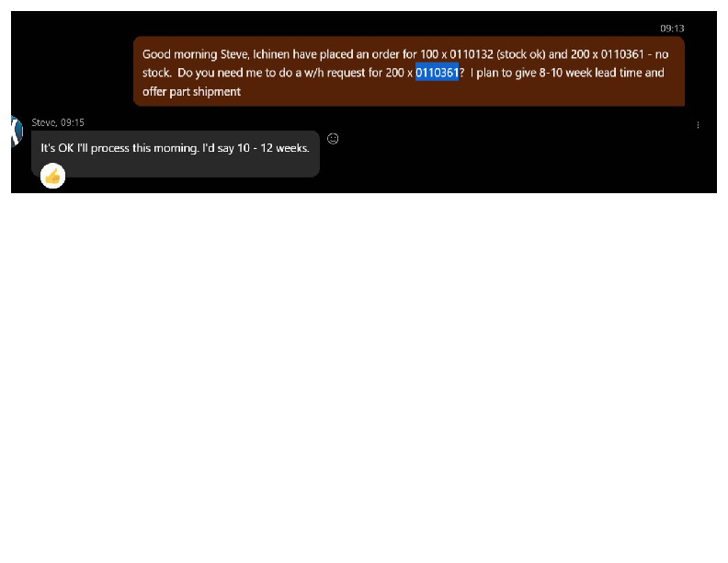
Task: Select the "It's OK" words in Steve's reply
Action: click(57, 148)
